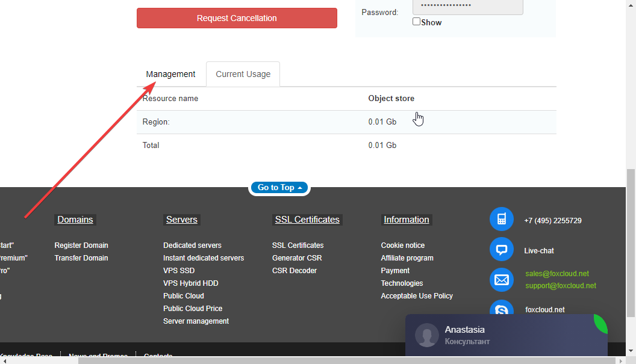Click the SSL Certificates footer heading
The width and height of the screenshot is (636, 364).
pyautogui.click(x=307, y=220)
